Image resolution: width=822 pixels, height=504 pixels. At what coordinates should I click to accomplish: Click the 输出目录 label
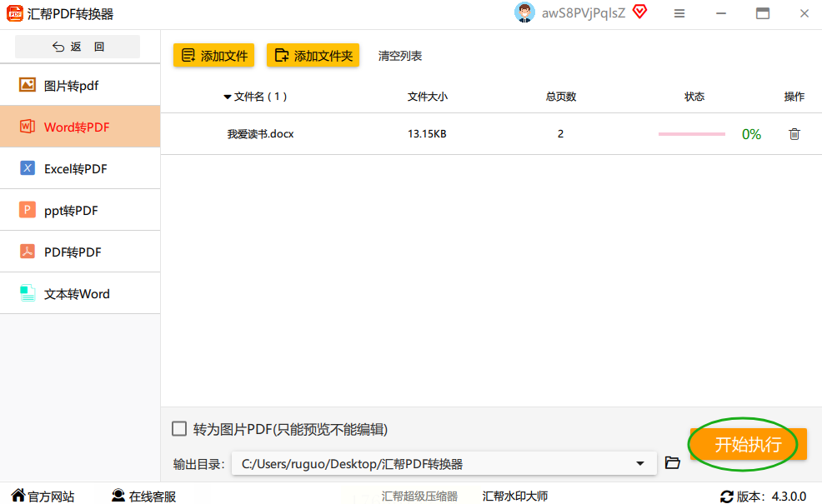[198, 464]
